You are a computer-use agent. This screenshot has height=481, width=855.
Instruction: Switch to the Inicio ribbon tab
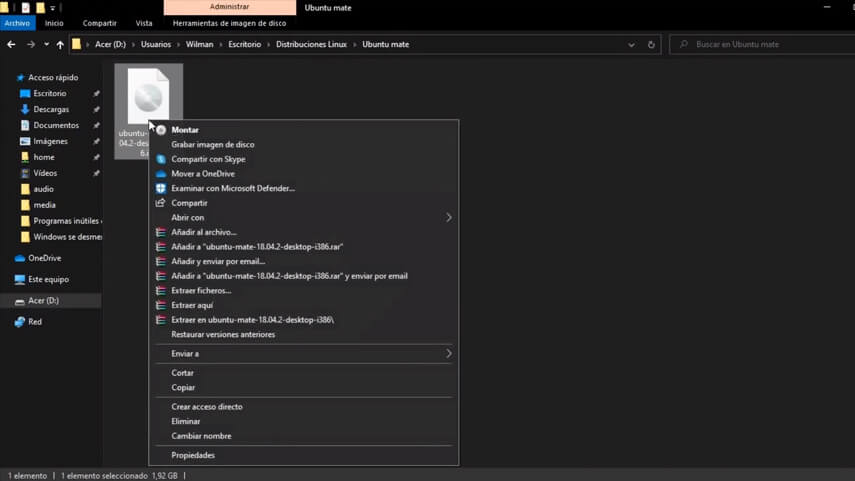54,23
